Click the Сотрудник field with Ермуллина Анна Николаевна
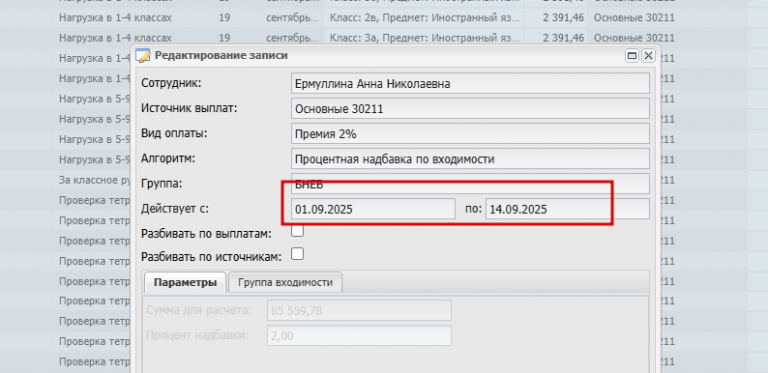 (x=470, y=83)
